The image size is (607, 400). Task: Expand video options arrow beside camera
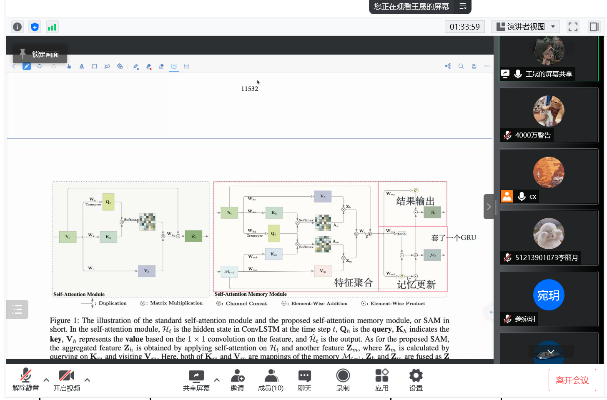[87, 379]
